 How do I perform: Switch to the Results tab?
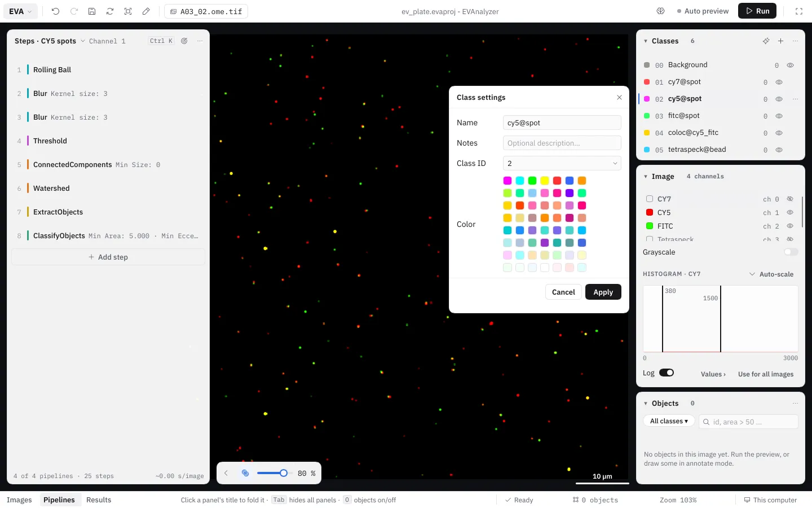tap(99, 500)
